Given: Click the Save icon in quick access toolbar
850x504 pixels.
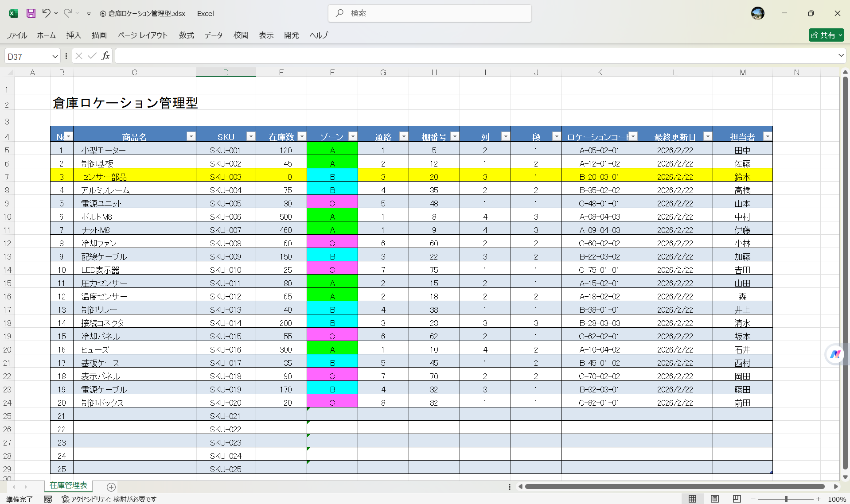Looking at the screenshot, I should pyautogui.click(x=30, y=13).
